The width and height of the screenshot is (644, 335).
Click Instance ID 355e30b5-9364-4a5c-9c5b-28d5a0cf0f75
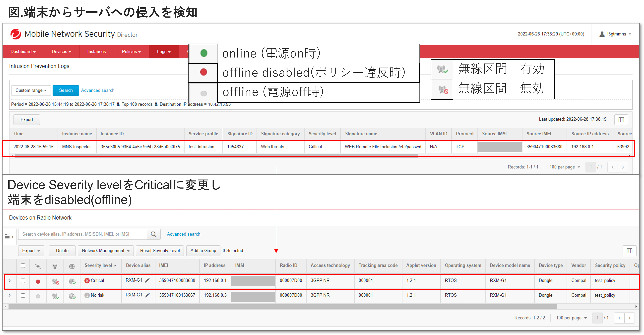click(x=140, y=147)
